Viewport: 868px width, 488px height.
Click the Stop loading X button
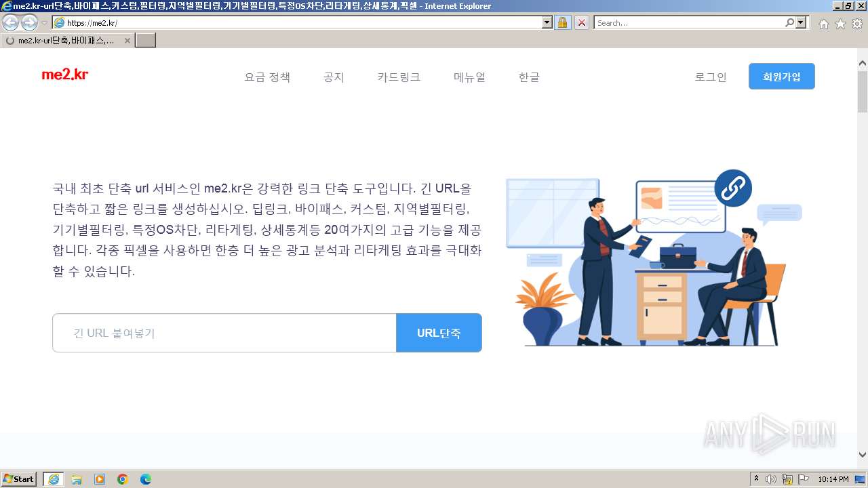tap(582, 22)
